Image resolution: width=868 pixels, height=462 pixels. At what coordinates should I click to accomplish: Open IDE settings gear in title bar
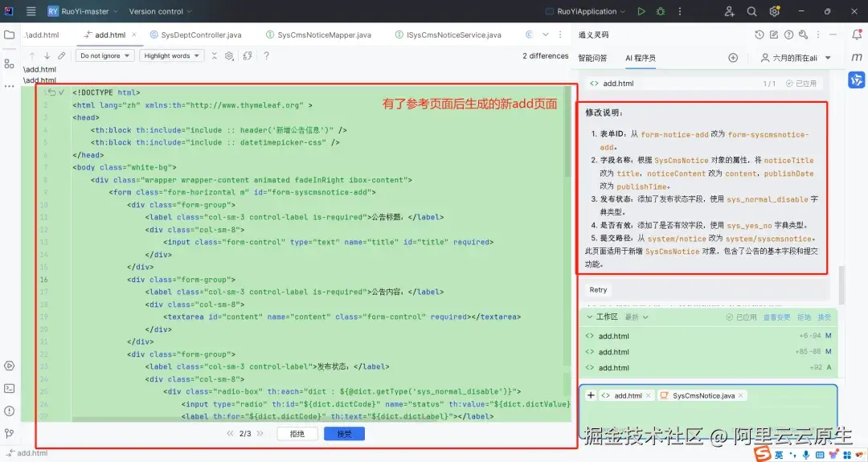pos(775,11)
